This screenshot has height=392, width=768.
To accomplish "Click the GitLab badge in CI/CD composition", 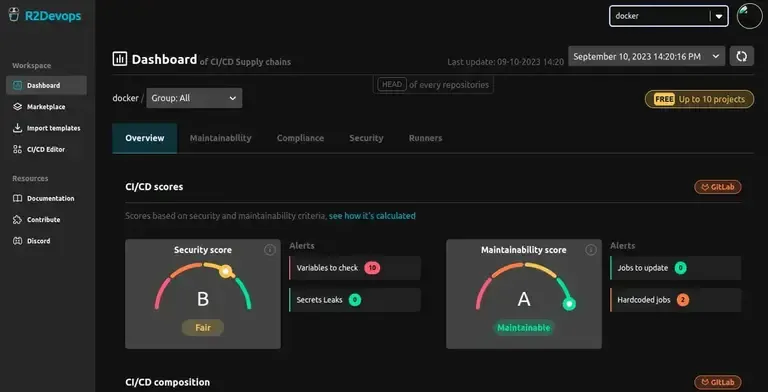I will click(718, 382).
